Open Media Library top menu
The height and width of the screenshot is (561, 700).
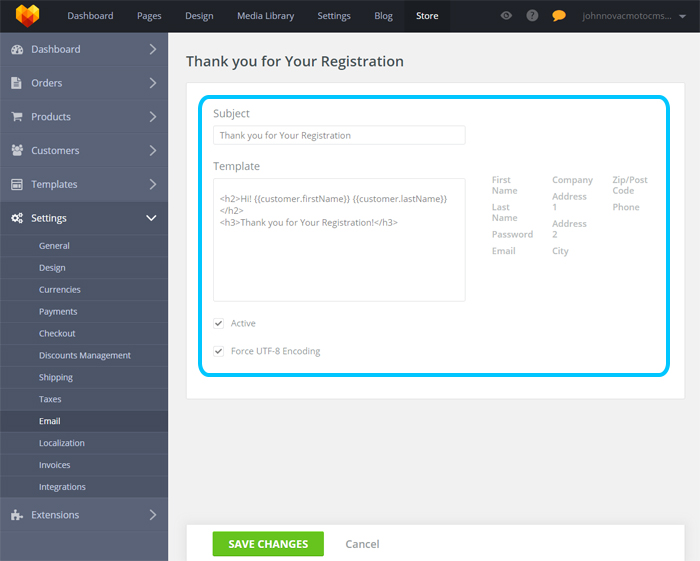coord(266,16)
